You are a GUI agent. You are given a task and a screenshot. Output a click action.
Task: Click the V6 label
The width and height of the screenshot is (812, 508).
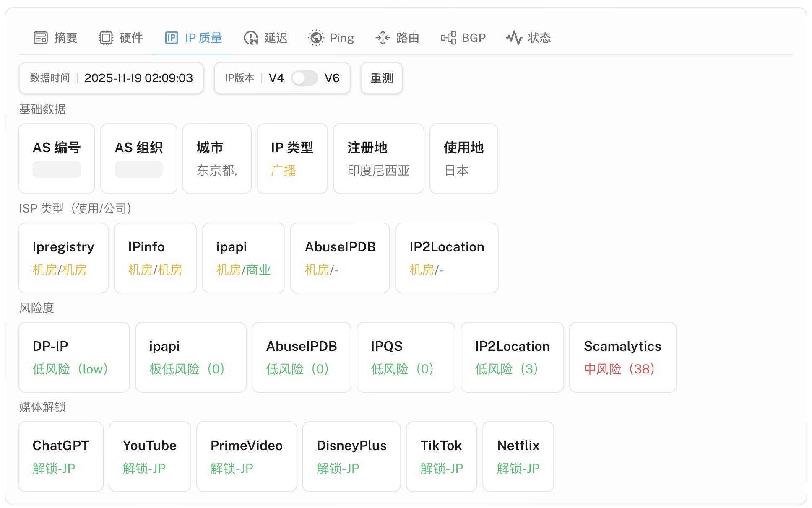coord(332,78)
